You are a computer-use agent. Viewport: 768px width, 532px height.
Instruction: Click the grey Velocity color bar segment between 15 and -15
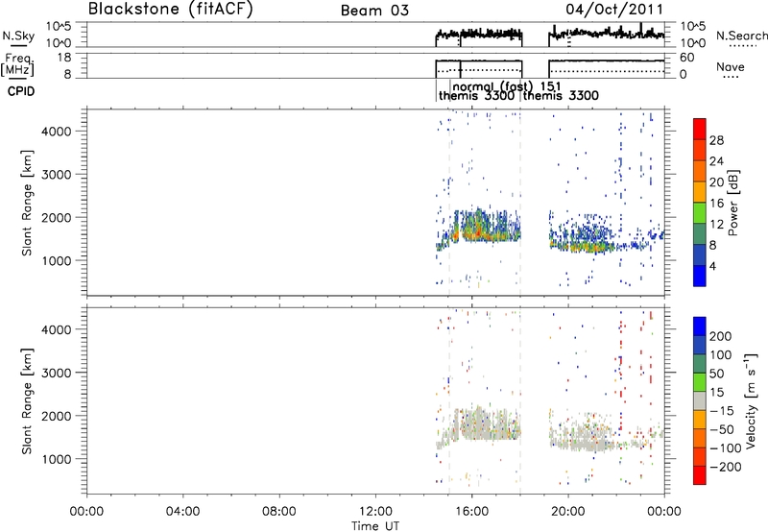pos(700,400)
